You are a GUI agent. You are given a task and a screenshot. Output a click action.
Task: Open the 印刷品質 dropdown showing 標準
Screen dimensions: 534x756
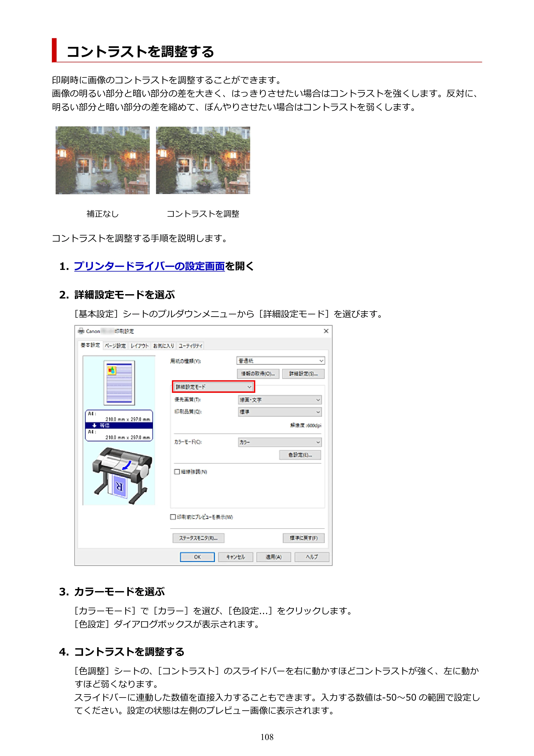[280, 412]
